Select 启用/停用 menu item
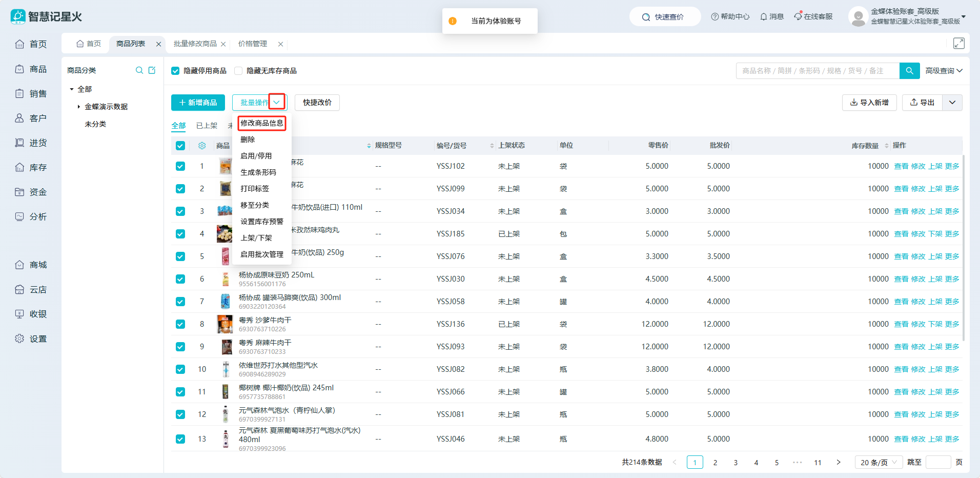980x478 pixels. point(262,156)
